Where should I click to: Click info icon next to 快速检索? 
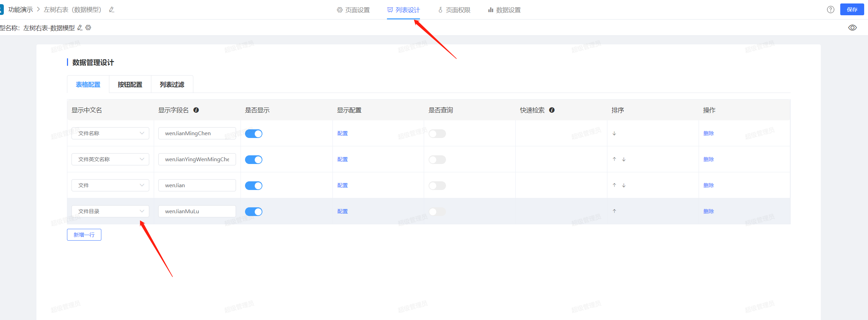coord(552,110)
